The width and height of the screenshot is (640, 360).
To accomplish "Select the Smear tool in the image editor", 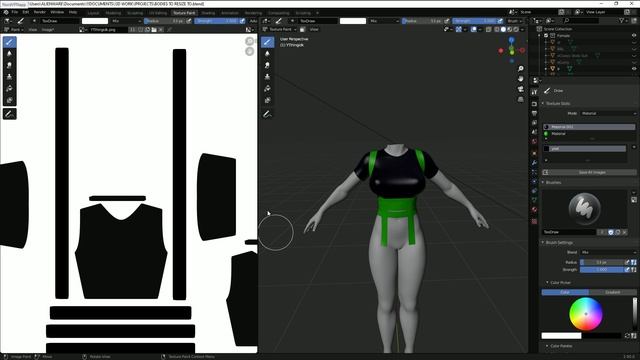I will [x=9, y=65].
